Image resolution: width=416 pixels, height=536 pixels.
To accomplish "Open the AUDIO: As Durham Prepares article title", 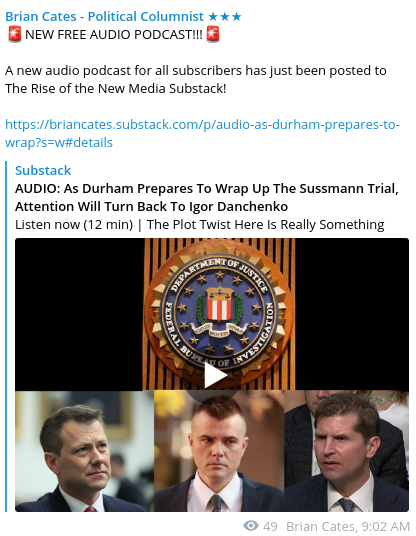I will (206, 197).
